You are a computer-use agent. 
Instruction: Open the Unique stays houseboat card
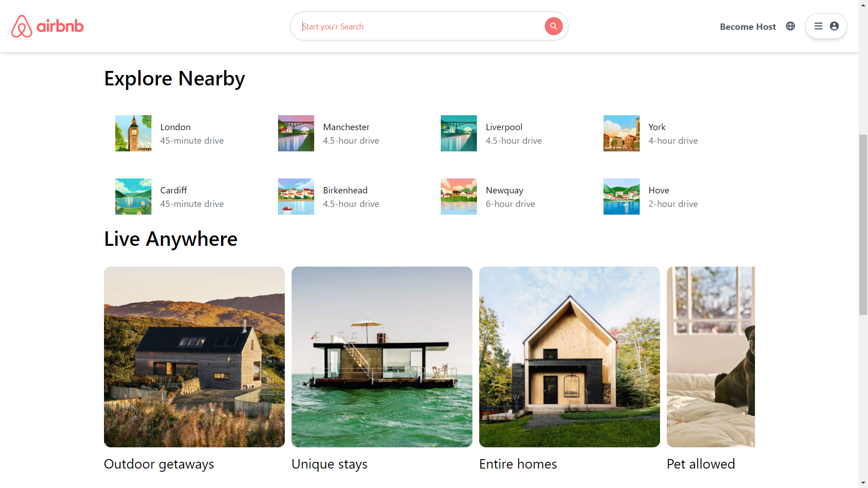[x=382, y=357]
